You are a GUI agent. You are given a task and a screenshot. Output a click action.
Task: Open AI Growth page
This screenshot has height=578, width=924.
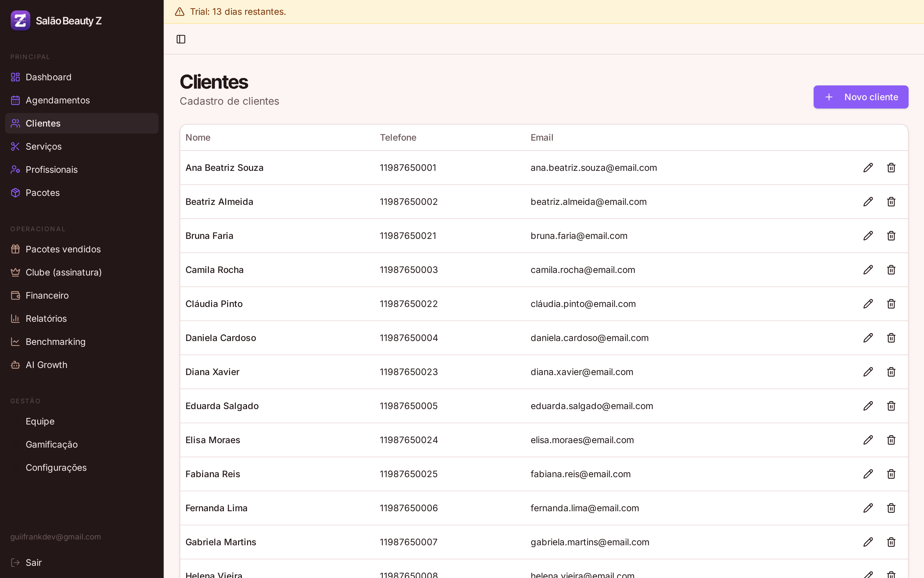tap(82, 365)
